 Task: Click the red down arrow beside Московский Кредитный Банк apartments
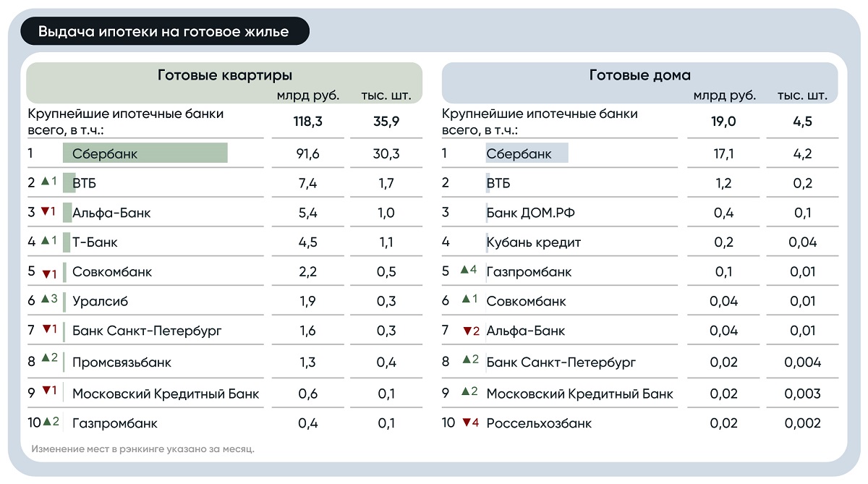(44, 391)
